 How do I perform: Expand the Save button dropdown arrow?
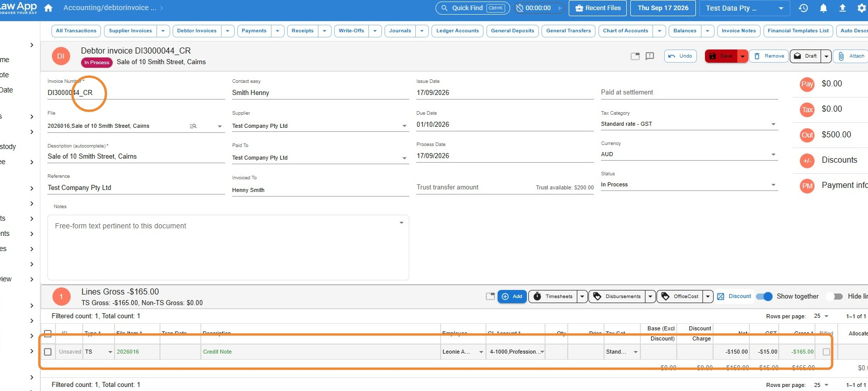pos(743,56)
